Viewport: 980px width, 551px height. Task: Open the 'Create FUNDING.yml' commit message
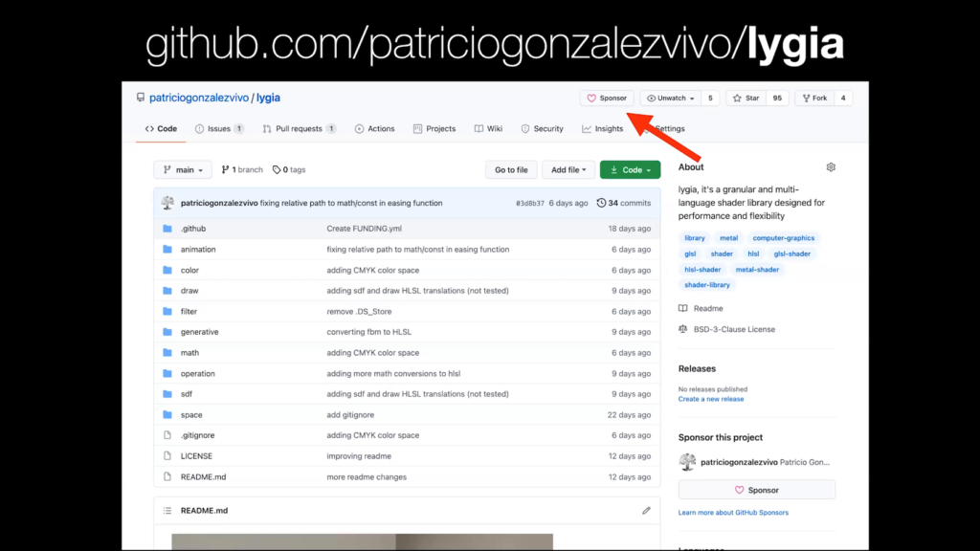[x=365, y=229]
